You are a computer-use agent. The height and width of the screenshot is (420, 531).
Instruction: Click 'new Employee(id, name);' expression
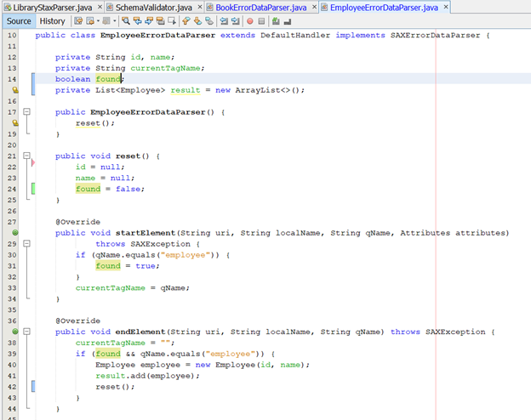pyautogui.click(x=252, y=365)
